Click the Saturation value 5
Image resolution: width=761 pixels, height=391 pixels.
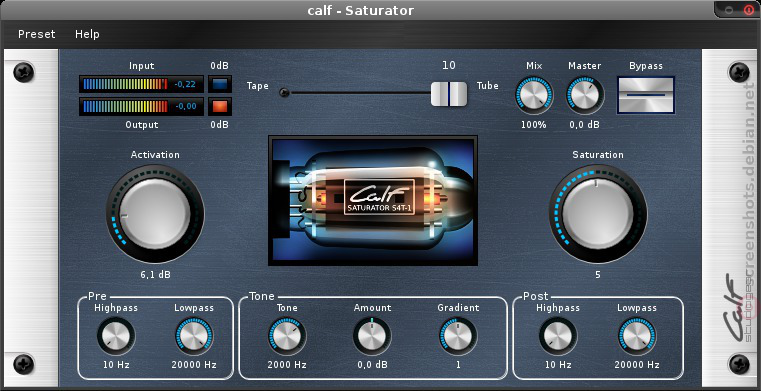pyautogui.click(x=598, y=275)
